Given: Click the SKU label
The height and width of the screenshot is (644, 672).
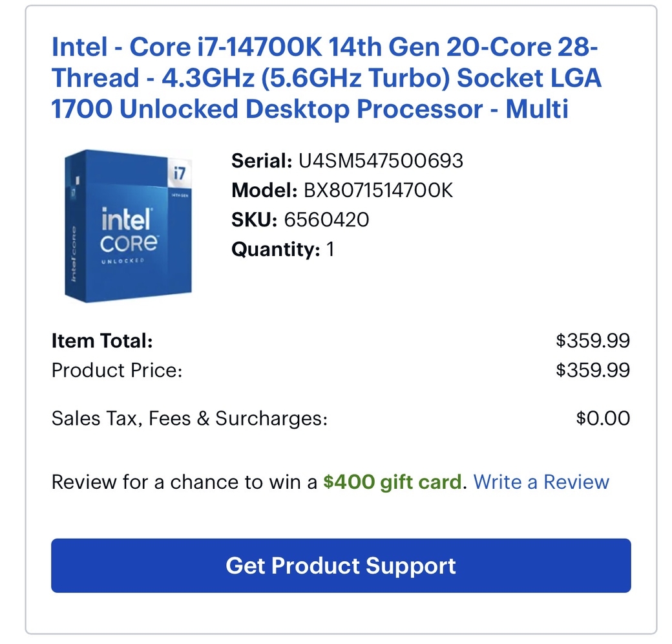Looking at the screenshot, I should pos(255,220).
